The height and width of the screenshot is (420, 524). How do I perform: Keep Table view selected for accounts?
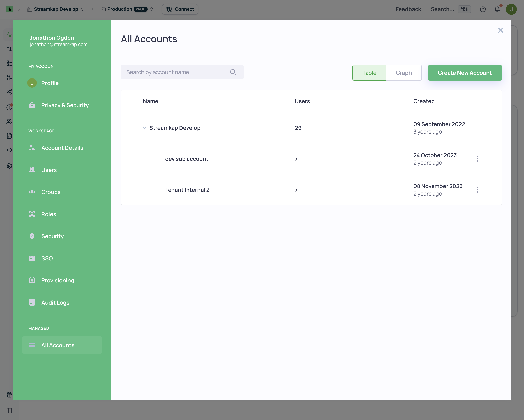(x=369, y=73)
